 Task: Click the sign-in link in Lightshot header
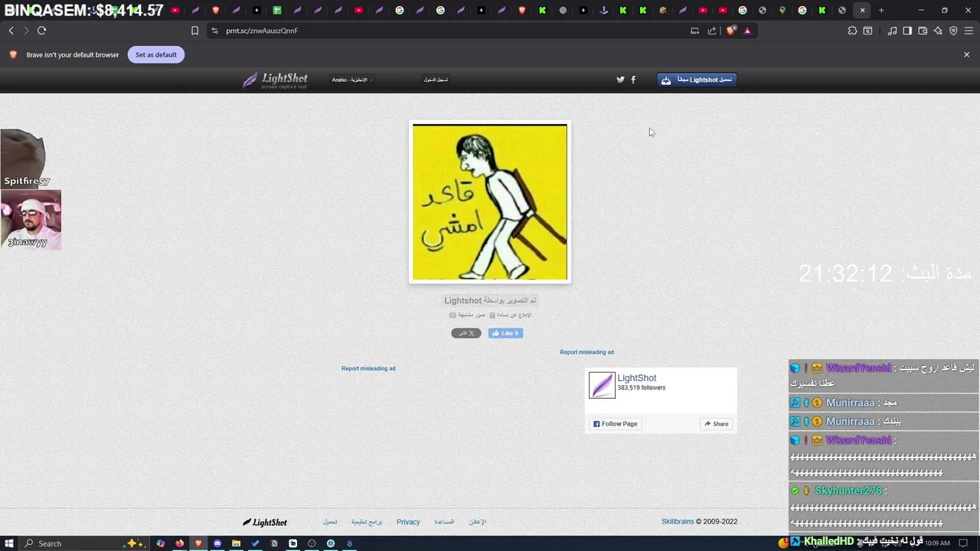coord(436,80)
